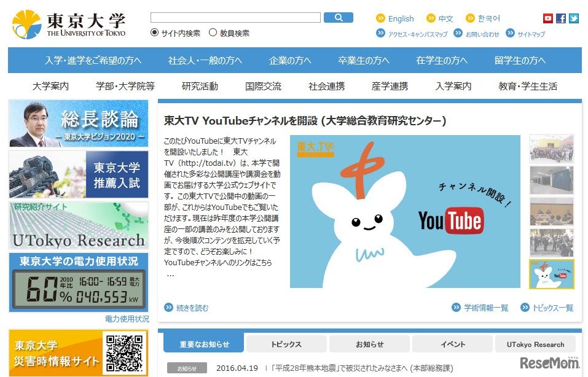The width and height of the screenshot is (588, 377).
Task: Click the arrow icon beside アクセス・キャンパスマップ
Action: click(380, 33)
